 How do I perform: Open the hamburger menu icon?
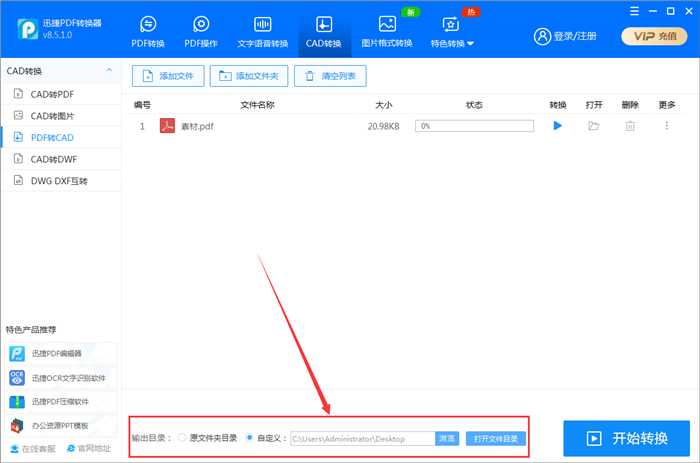pos(634,11)
